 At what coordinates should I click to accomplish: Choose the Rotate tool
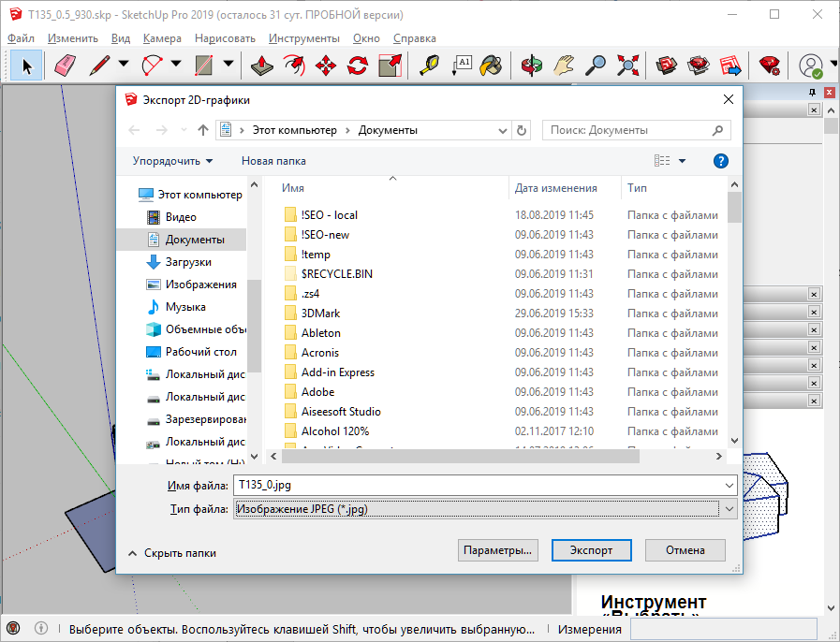pos(358,65)
